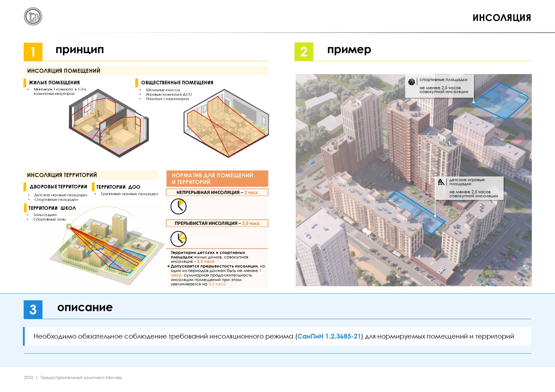Click the Школьные классы bullet
Viewport: 555px width, 392px height.
point(163,90)
